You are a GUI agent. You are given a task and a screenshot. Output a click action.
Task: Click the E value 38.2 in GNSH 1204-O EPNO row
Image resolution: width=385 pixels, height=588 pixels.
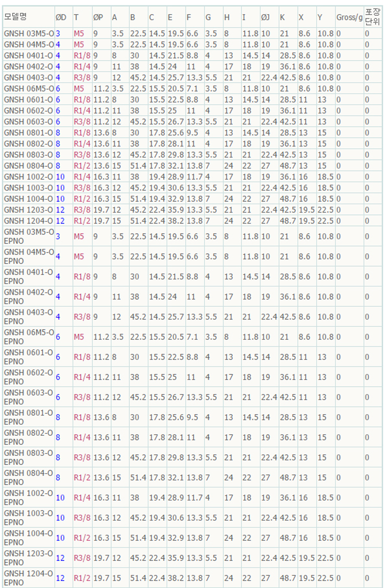click(176, 578)
